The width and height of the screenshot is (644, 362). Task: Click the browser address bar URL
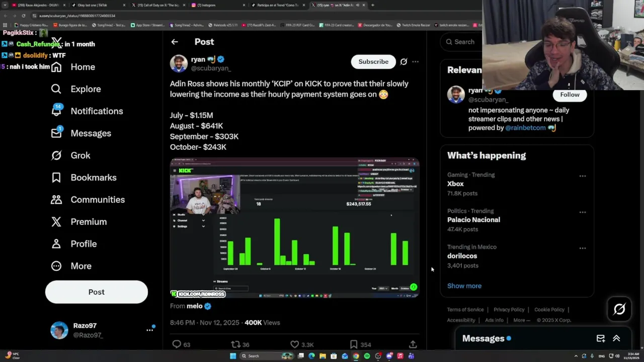coord(77,16)
